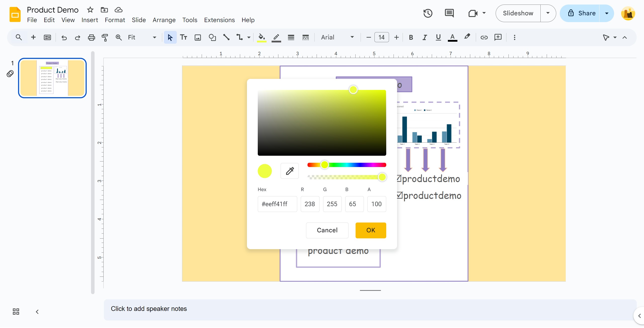Expand the video call dropdown
This screenshot has height=328, width=644.
(484, 13)
